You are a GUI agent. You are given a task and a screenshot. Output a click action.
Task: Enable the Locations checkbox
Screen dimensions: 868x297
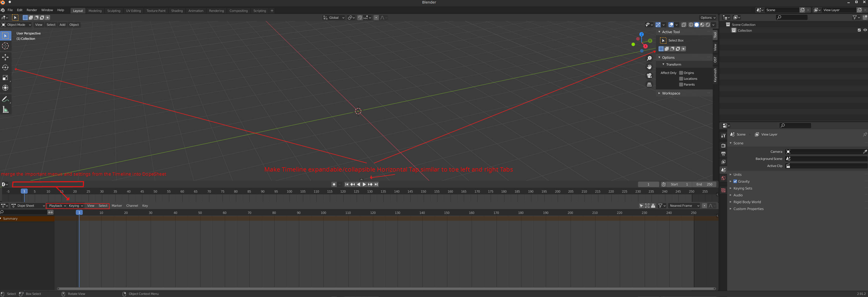(x=681, y=79)
